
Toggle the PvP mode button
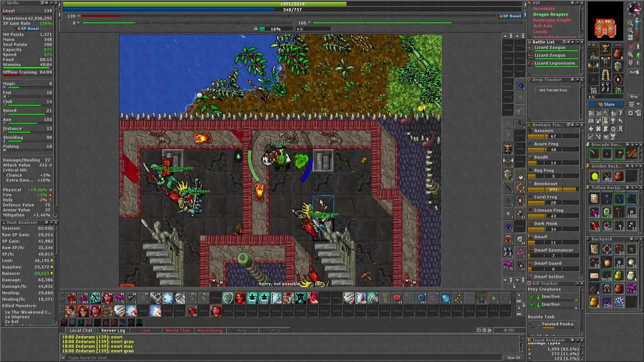[634, 72]
